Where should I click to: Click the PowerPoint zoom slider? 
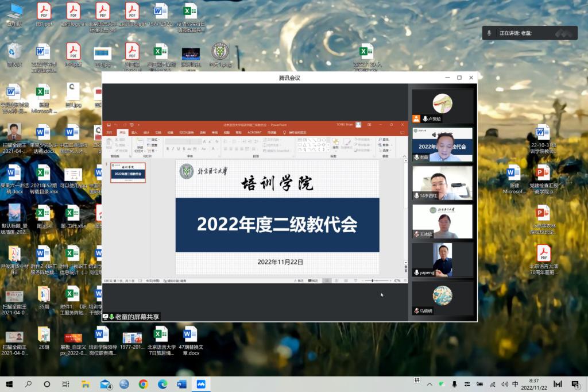click(x=373, y=280)
